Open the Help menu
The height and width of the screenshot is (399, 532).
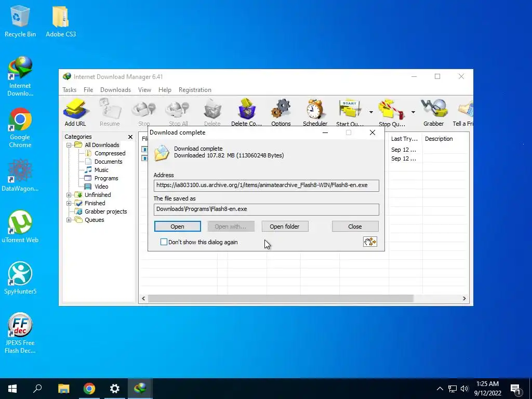pos(165,90)
